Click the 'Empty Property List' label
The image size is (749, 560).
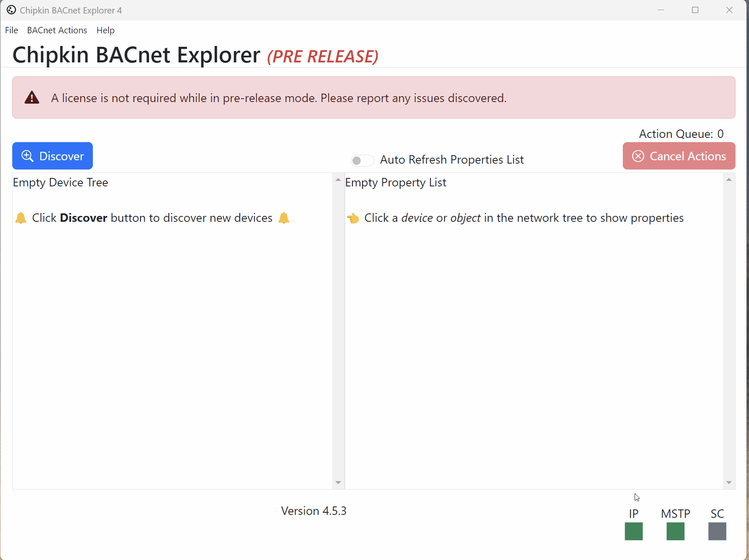[x=395, y=183]
